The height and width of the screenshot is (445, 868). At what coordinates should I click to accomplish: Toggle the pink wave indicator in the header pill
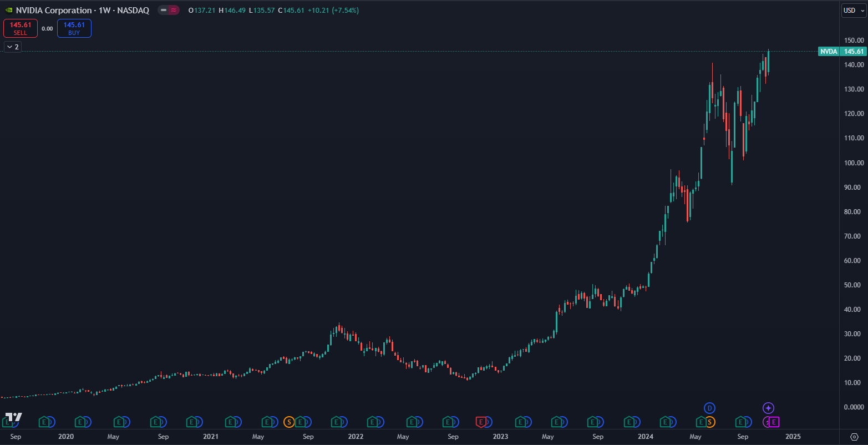[x=174, y=10]
